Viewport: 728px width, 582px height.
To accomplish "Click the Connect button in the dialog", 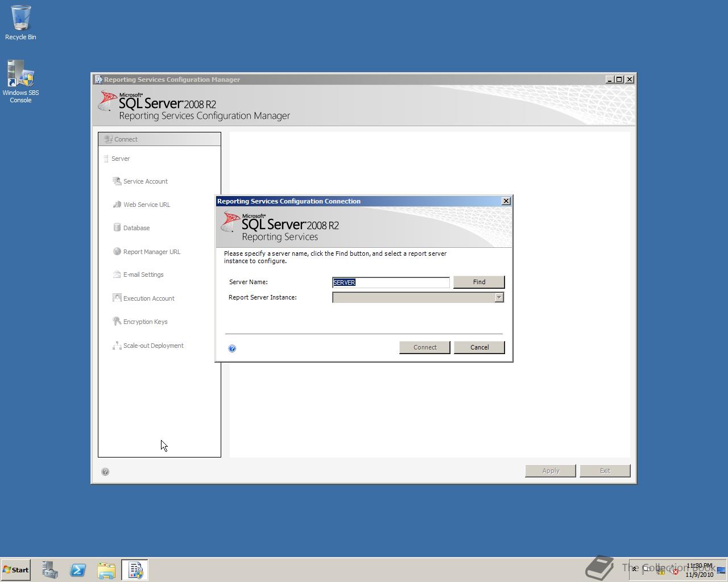I will [x=425, y=347].
